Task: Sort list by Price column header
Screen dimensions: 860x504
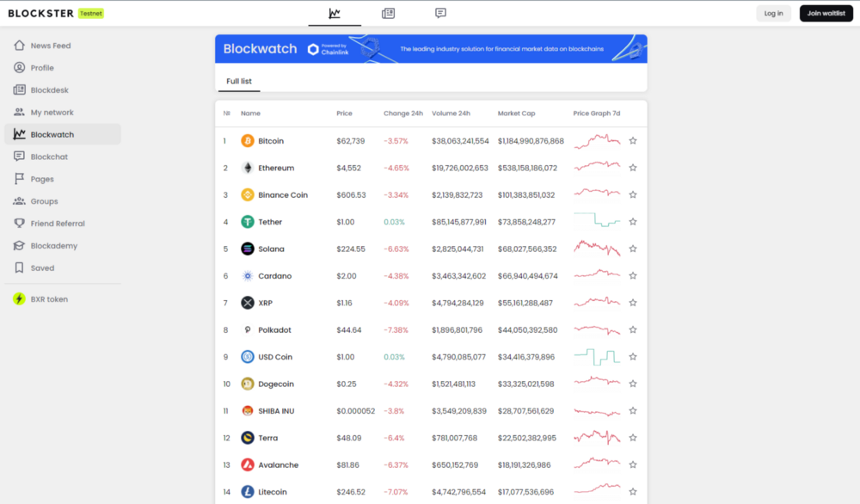Action: click(x=344, y=114)
